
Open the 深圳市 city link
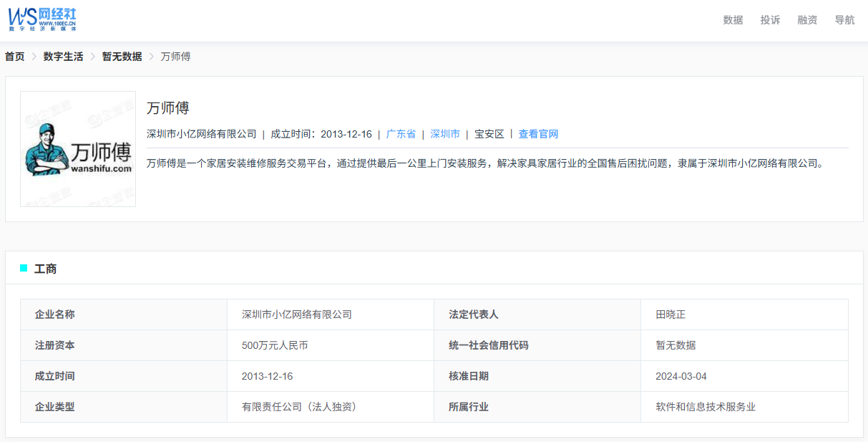coord(445,134)
